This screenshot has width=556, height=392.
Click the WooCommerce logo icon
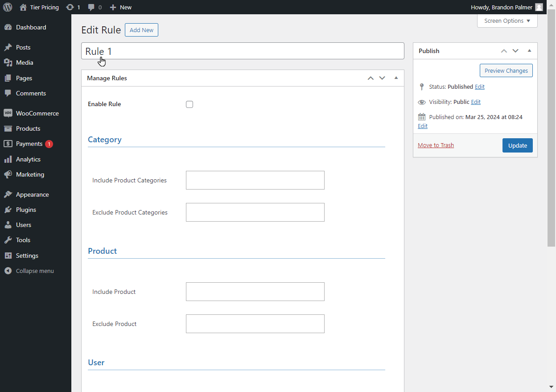point(8,113)
